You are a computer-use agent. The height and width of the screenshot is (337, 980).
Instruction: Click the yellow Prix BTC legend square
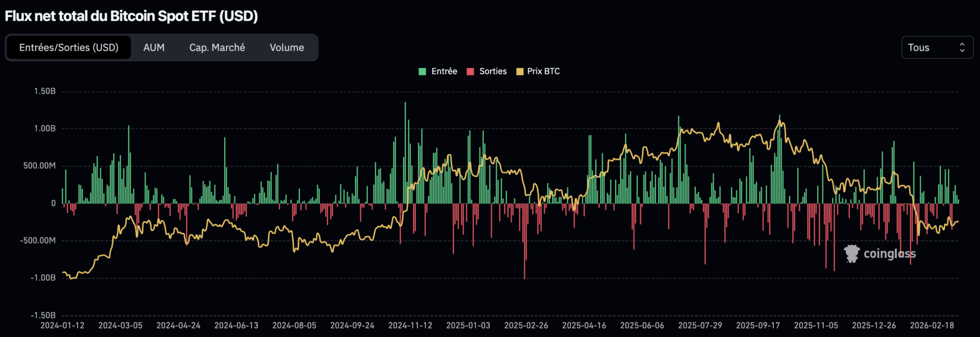520,71
